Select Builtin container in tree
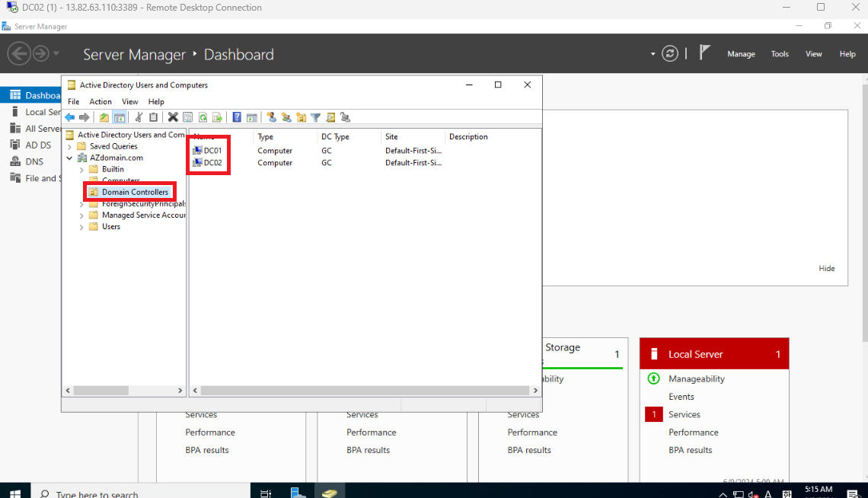This screenshot has height=498, width=868. (113, 169)
